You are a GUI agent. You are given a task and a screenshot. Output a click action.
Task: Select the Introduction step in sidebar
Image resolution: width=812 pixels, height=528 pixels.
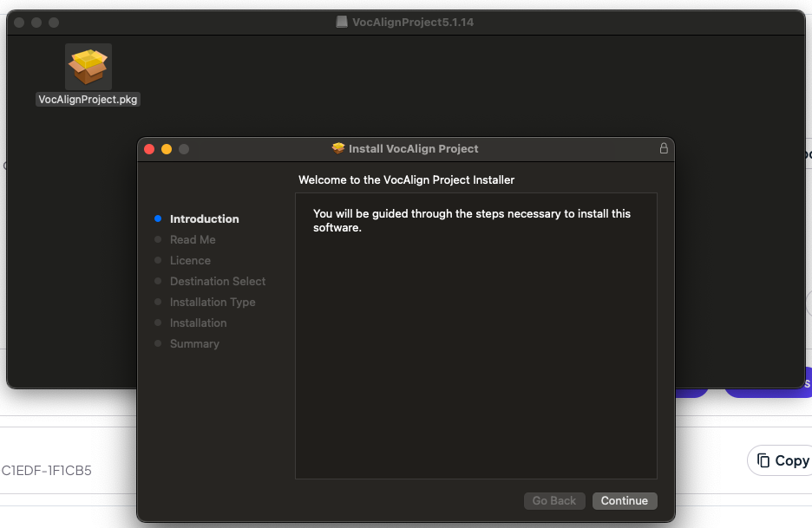pos(204,219)
